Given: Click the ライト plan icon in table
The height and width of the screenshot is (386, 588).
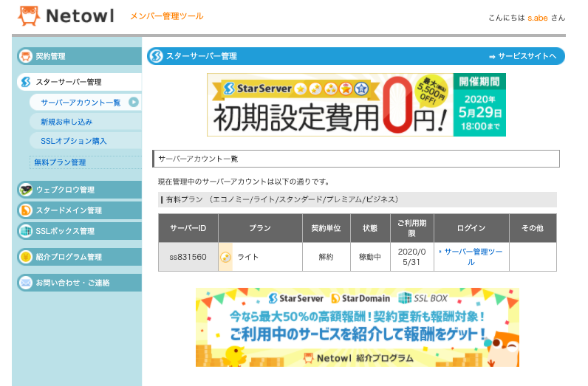Looking at the screenshot, I should (x=225, y=257).
